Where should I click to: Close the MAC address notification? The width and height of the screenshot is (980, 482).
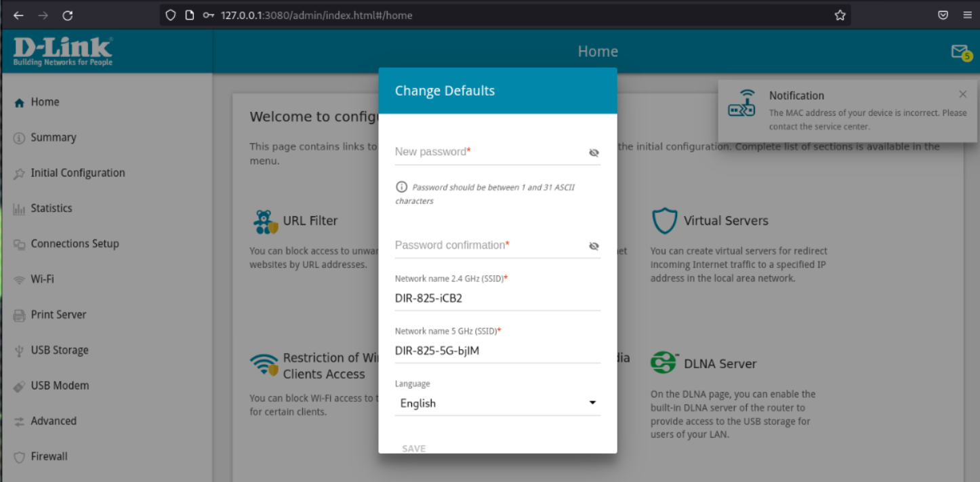[962, 95]
